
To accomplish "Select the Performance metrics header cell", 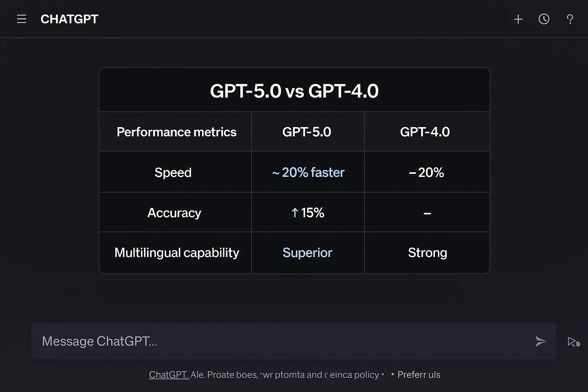I will (x=176, y=132).
